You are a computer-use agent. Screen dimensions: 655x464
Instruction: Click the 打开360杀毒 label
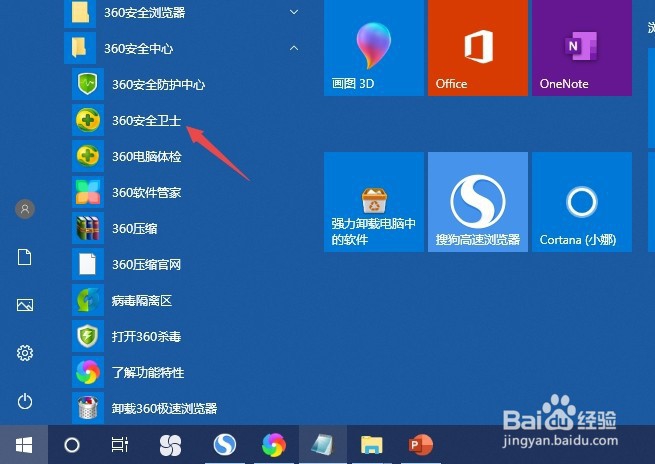tap(147, 336)
